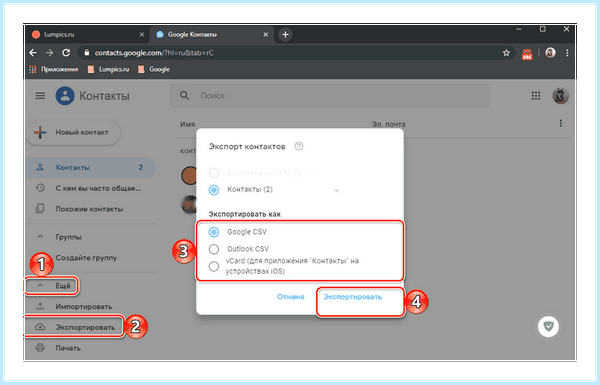Collapse the Группы section
Viewport: 600px width, 385px height.
[40, 237]
